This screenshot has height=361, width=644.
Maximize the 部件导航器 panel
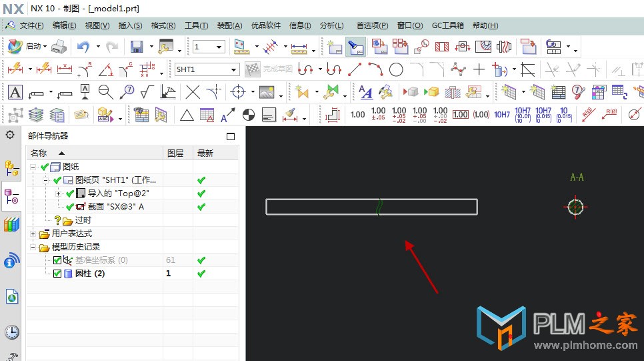coord(231,137)
